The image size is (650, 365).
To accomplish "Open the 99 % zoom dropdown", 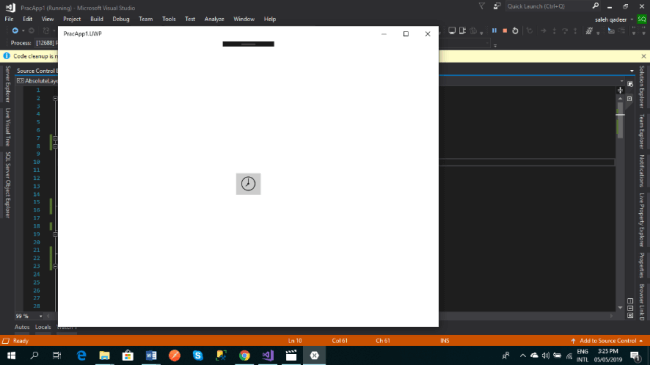I will [x=41, y=316].
